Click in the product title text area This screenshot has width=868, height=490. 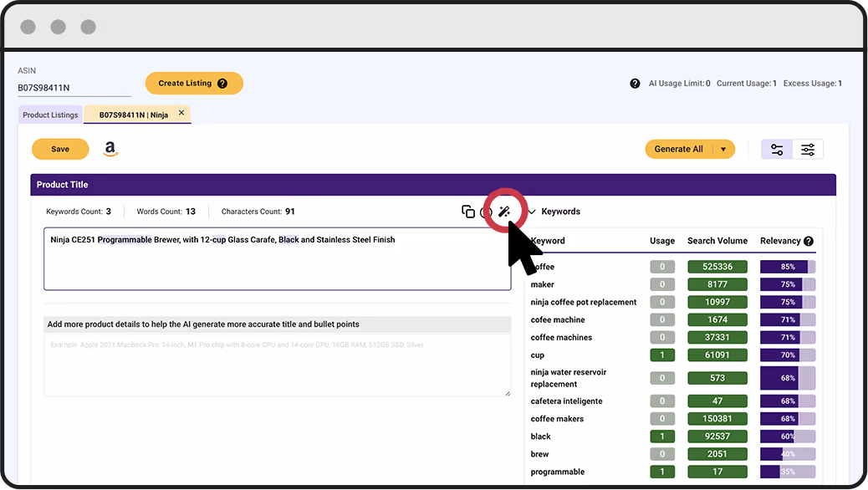coord(278,258)
